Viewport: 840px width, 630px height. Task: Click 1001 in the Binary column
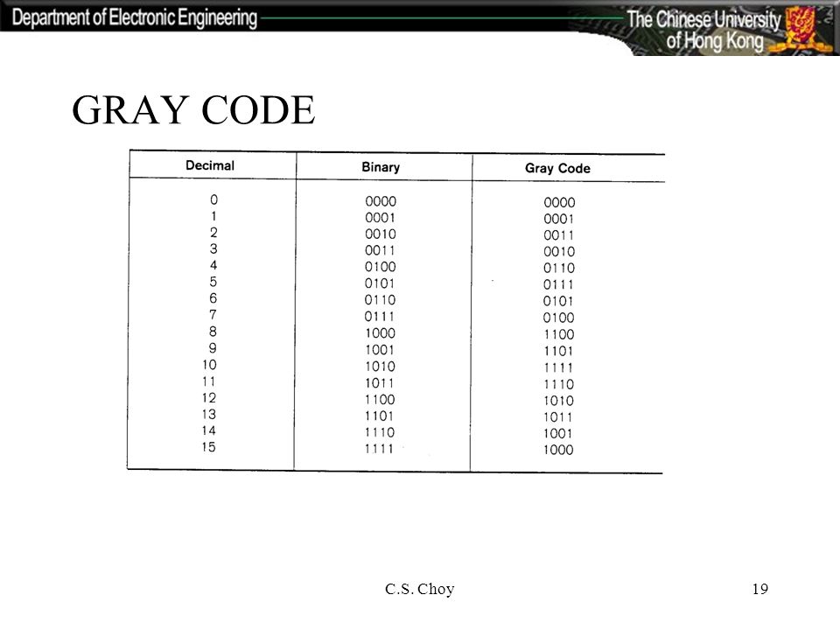coord(380,350)
